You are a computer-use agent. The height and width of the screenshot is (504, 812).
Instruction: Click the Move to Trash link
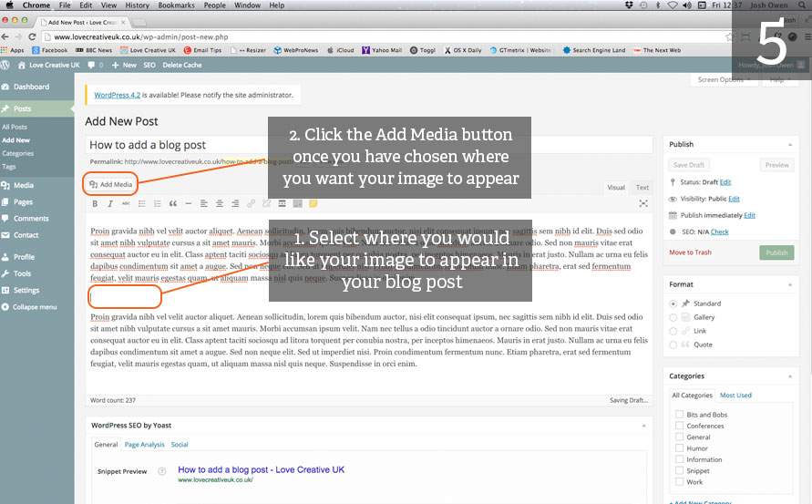(690, 252)
